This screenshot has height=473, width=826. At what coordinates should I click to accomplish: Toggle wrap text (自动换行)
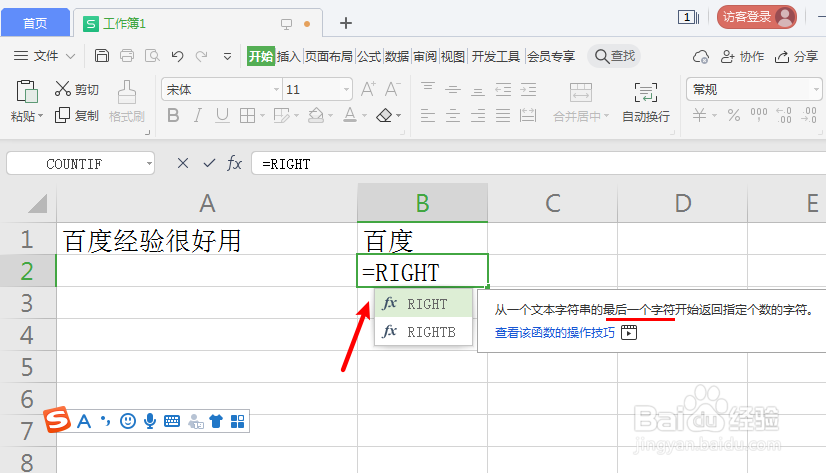point(646,102)
